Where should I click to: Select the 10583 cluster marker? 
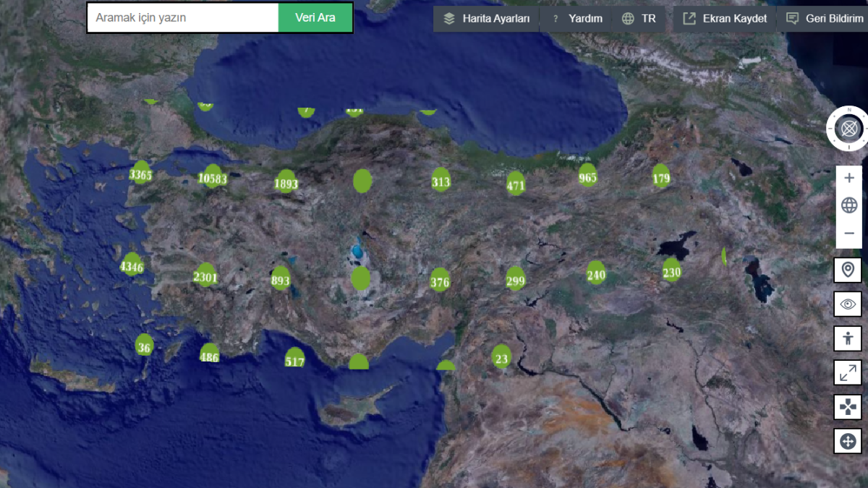pos(213,177)
